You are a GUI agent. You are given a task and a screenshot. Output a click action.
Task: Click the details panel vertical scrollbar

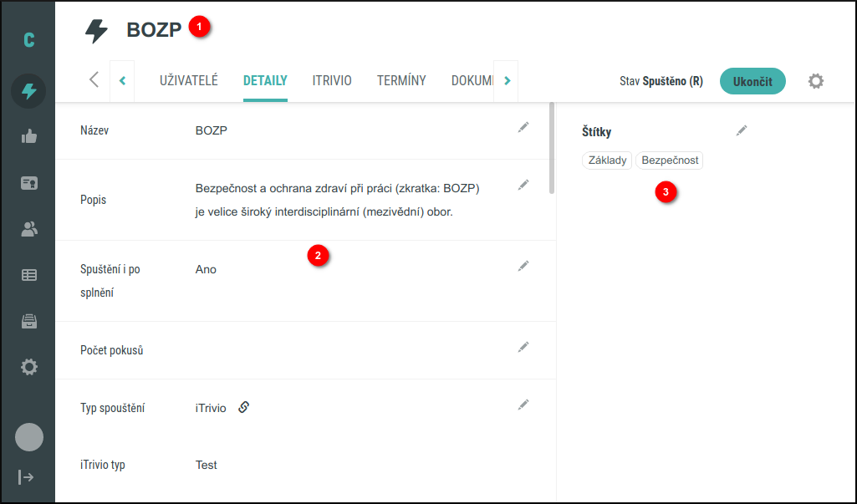click(x=552, y=149)
